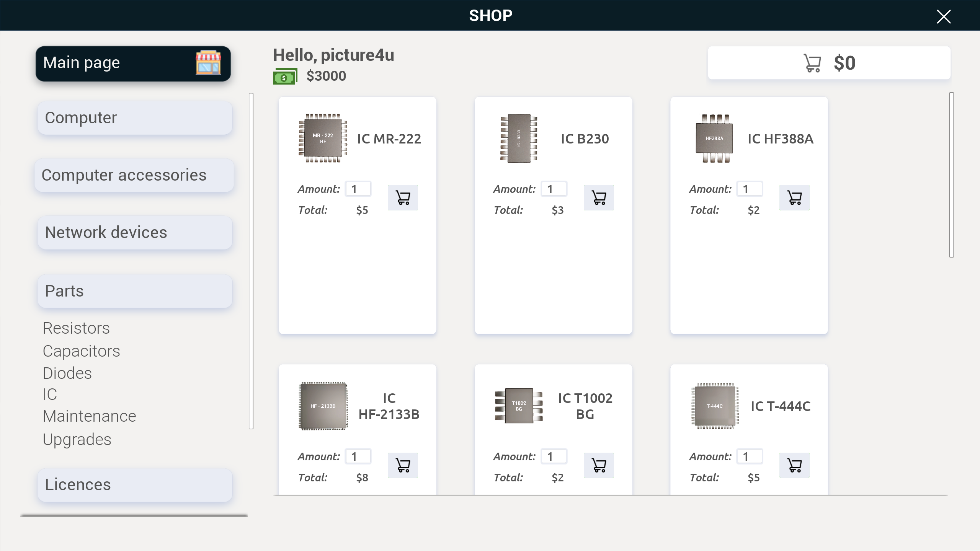Close the shop window

(x=944, y=16)
